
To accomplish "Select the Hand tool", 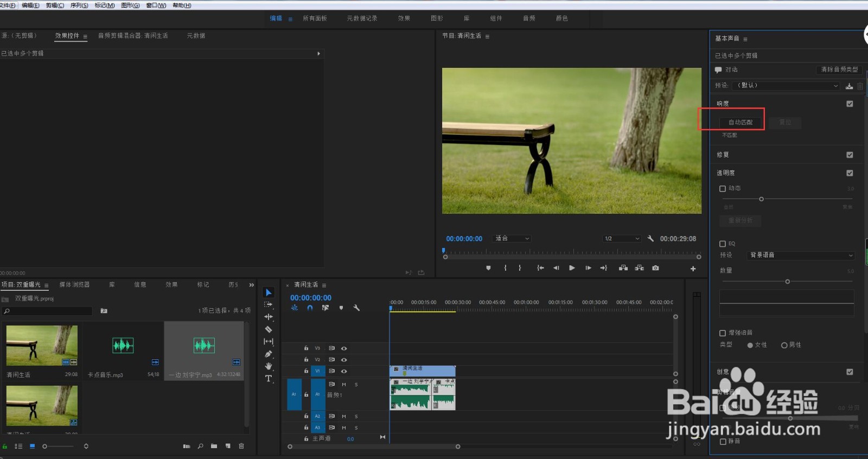I will click(x=269, y=366).
